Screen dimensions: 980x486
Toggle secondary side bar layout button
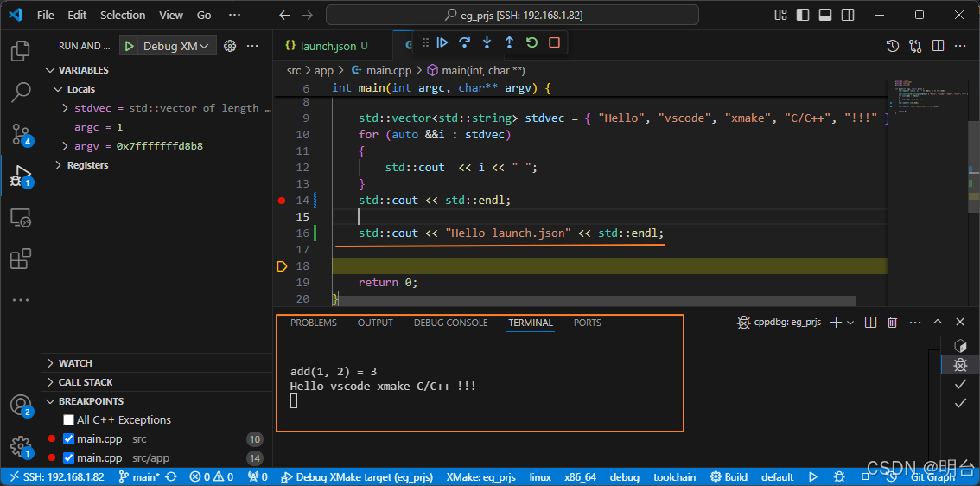point(848,15)
